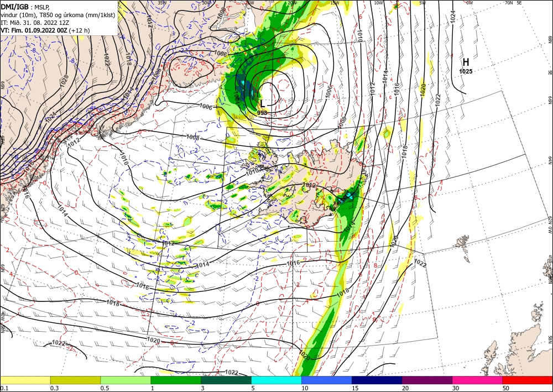Click the '1028' isobar label over Greenland

tap(65, 81)
